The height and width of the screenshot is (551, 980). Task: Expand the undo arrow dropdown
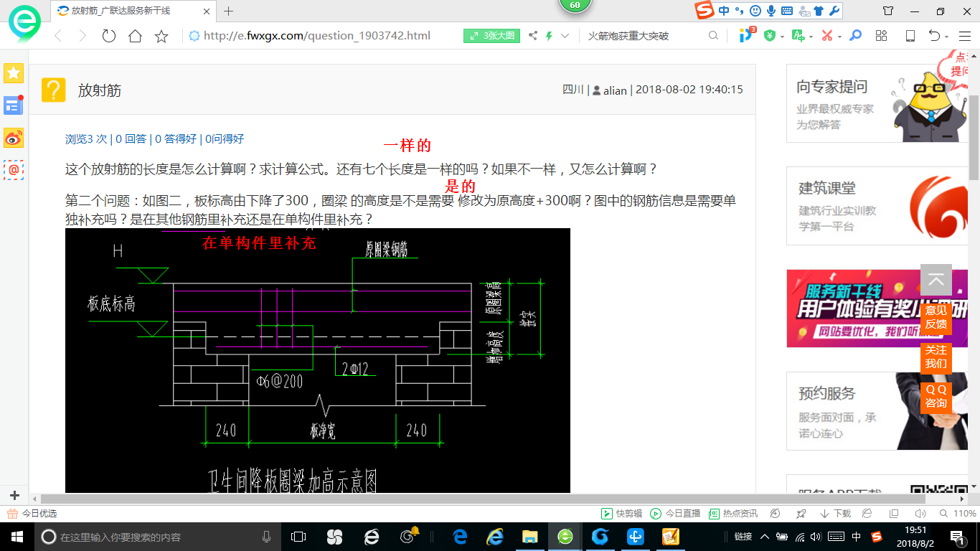946,37
